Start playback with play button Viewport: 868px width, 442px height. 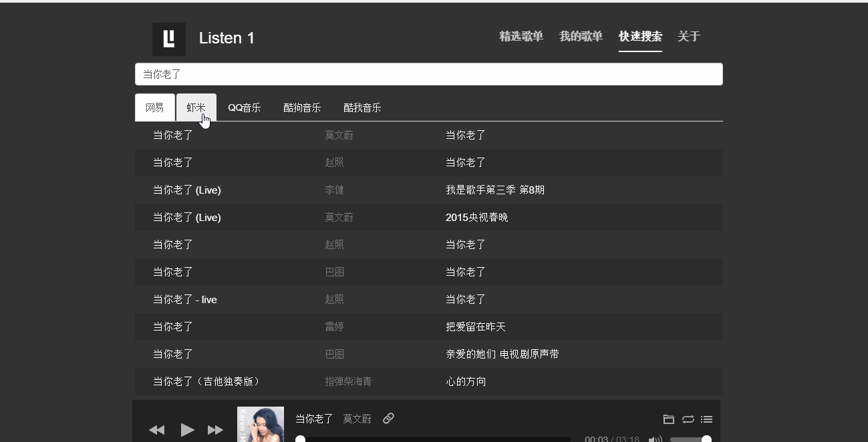tap(188, 430)
